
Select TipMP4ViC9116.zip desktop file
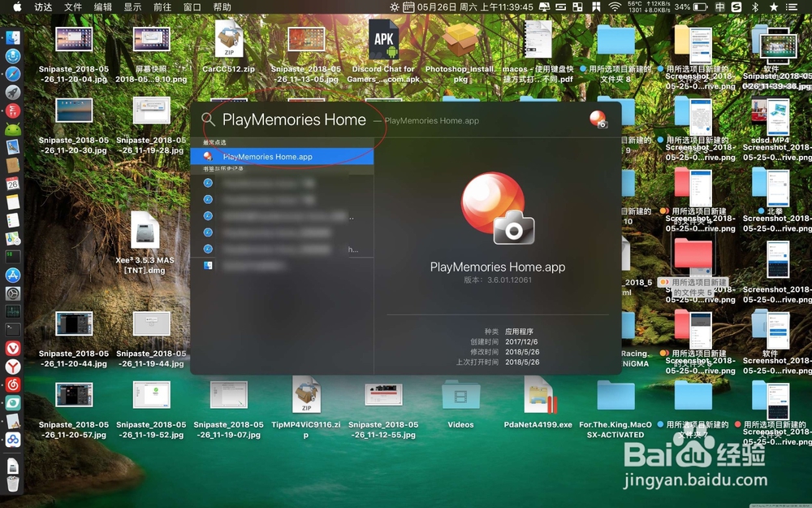point(306,394)
